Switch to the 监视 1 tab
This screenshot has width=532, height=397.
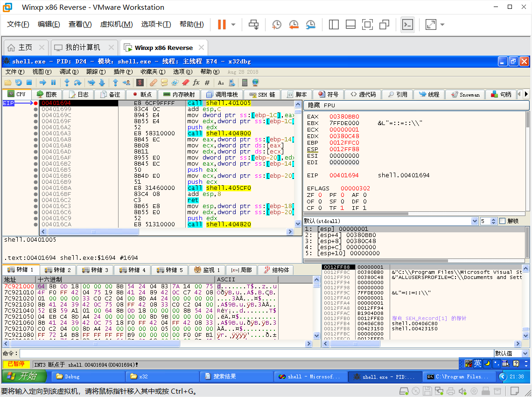(x=207, y=270)
